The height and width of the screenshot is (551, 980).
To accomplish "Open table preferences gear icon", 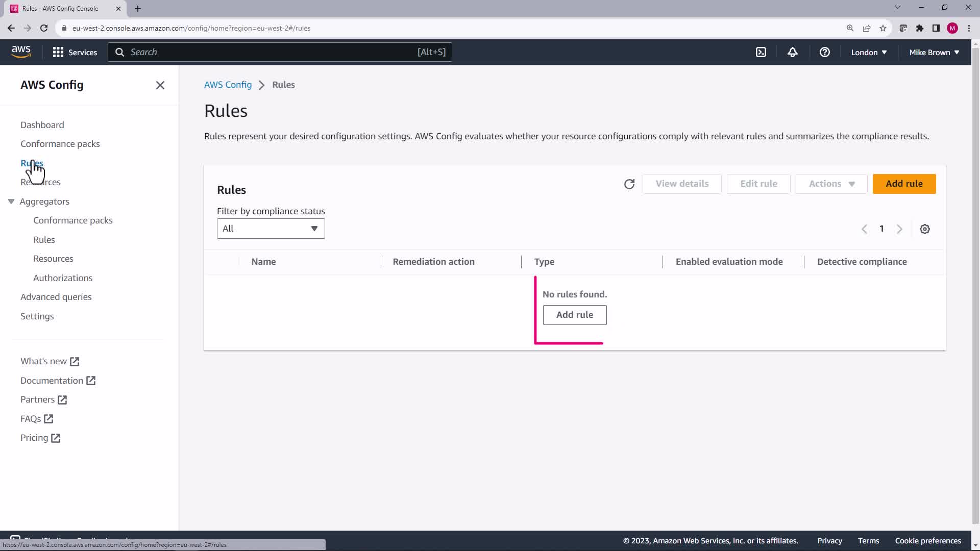I will click(x=925, y=229).
